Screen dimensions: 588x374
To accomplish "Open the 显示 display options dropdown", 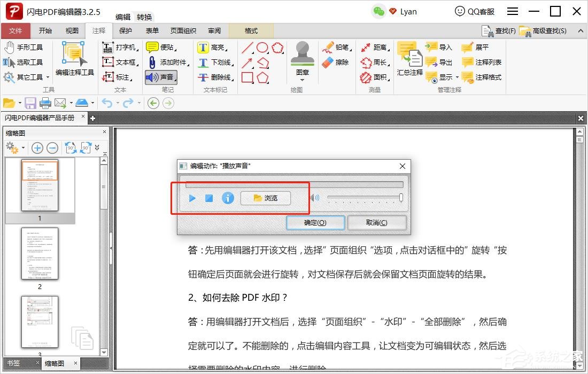I will click(445, 77).
